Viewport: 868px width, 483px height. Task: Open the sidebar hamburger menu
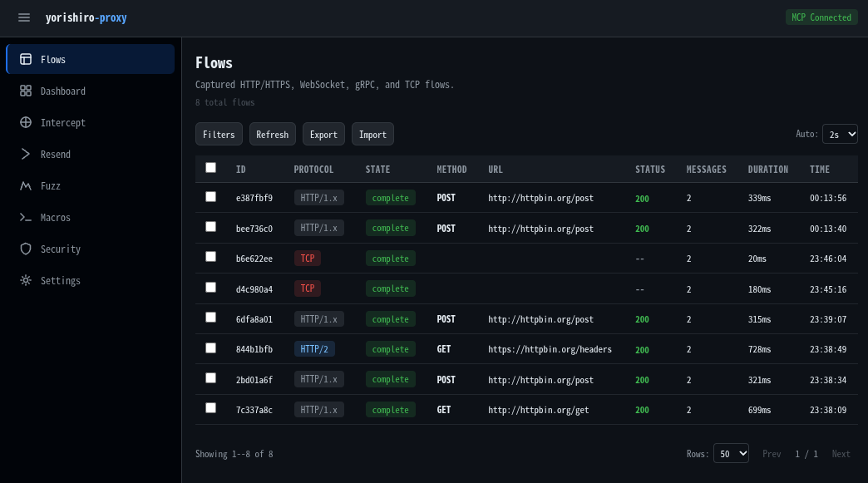coord(23,17)
